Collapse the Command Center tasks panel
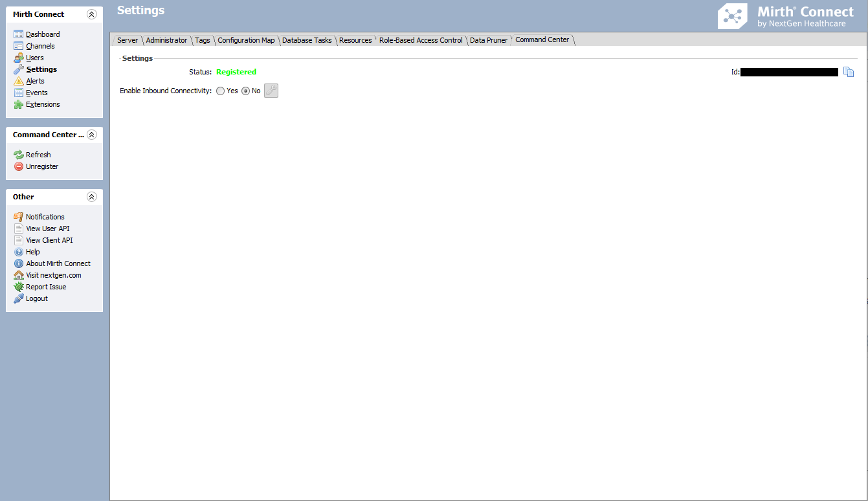868x501 pixels. point(91,135)
